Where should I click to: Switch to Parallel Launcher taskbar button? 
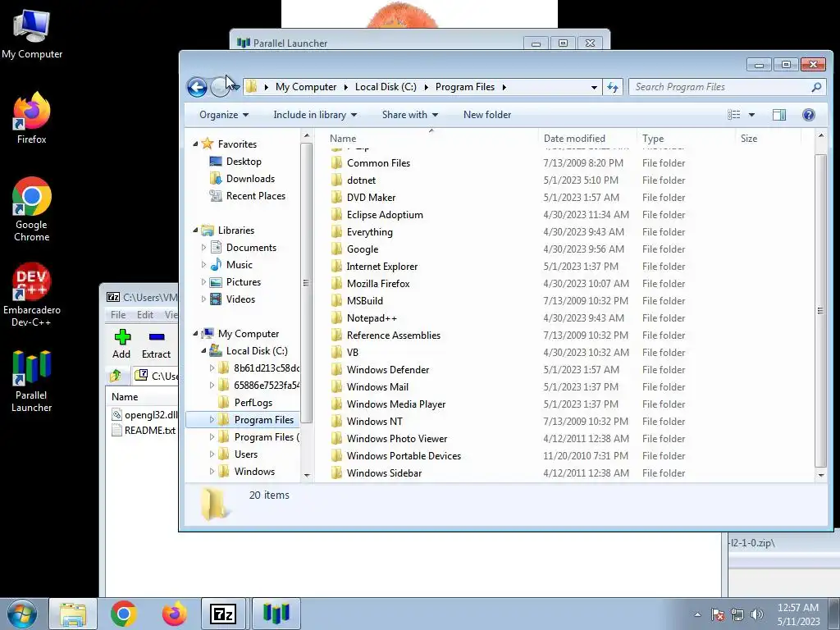(276, 614)
